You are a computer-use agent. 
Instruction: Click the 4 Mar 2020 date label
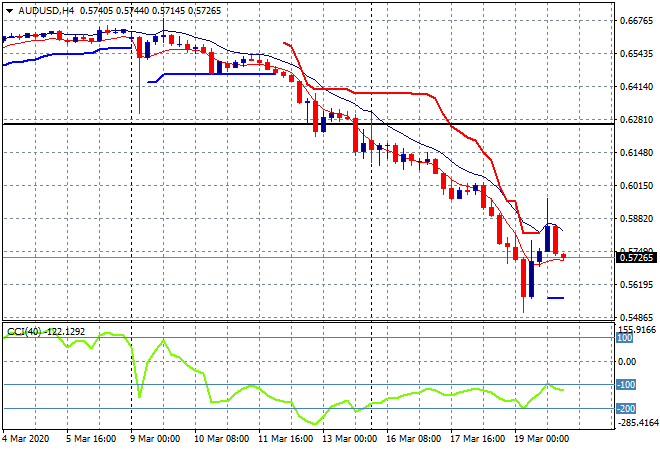tap(26, 439)
